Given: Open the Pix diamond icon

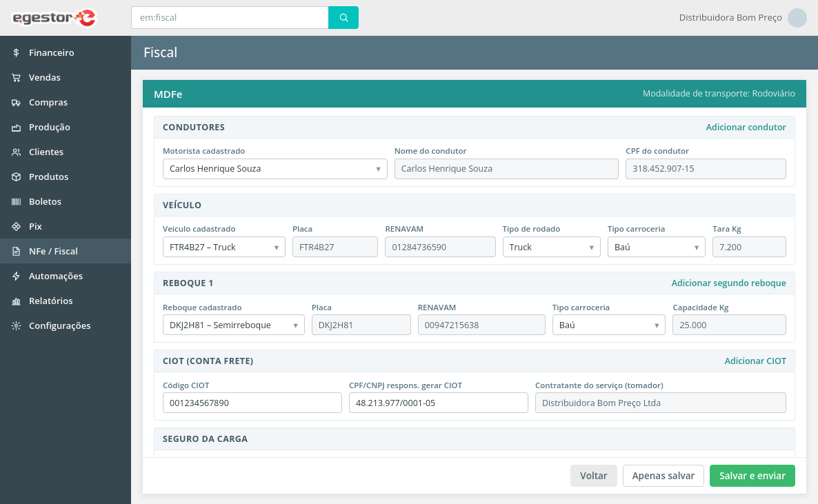Looking at the screenshot, I should pos(16,226).
